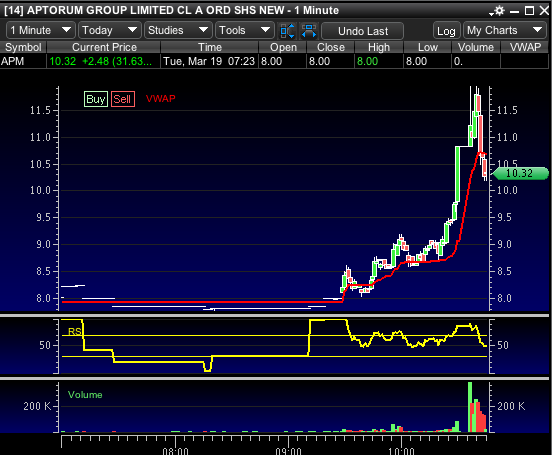The width and height of the screenshot is (552, 455).
Task: Toggle the Log scale button
Action: click(x=446, y=31)
